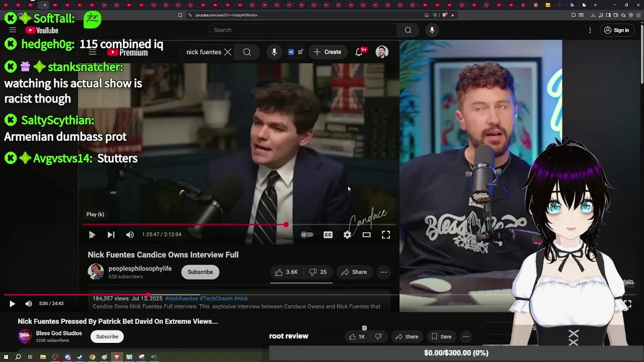Open Steam from the taskbar
The width and height of the screenshot is (644, 362).
[79, 357]
